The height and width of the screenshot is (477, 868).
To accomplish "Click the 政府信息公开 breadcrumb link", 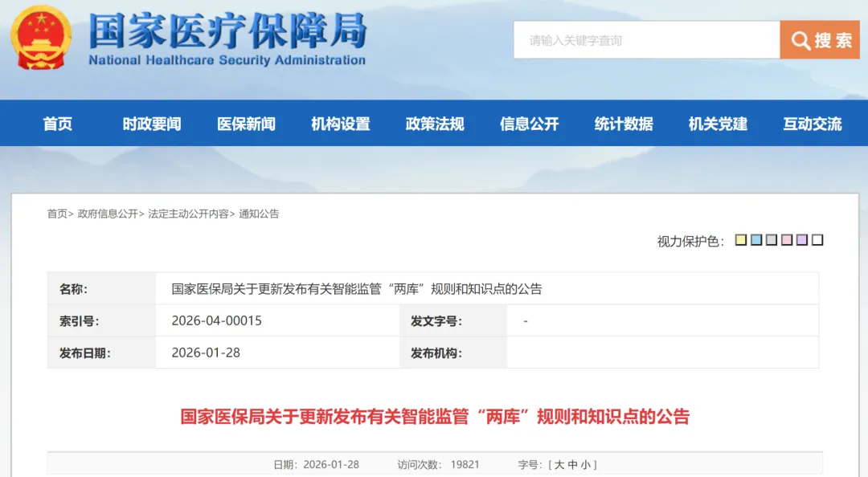I will (x=108, y=214).
